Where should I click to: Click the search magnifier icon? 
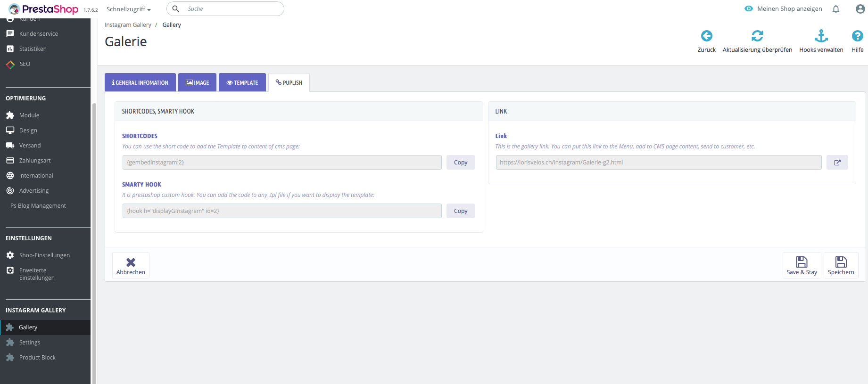pyautogui.click(x=175, y=8)
